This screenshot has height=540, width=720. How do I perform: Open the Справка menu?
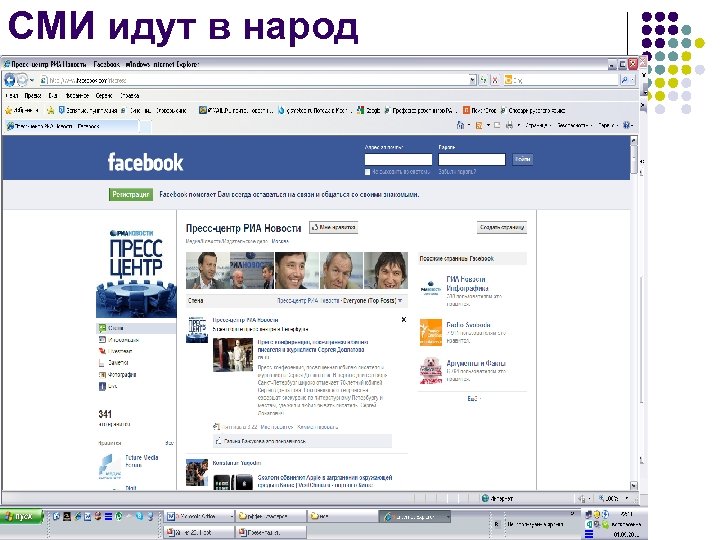[129, 96]
